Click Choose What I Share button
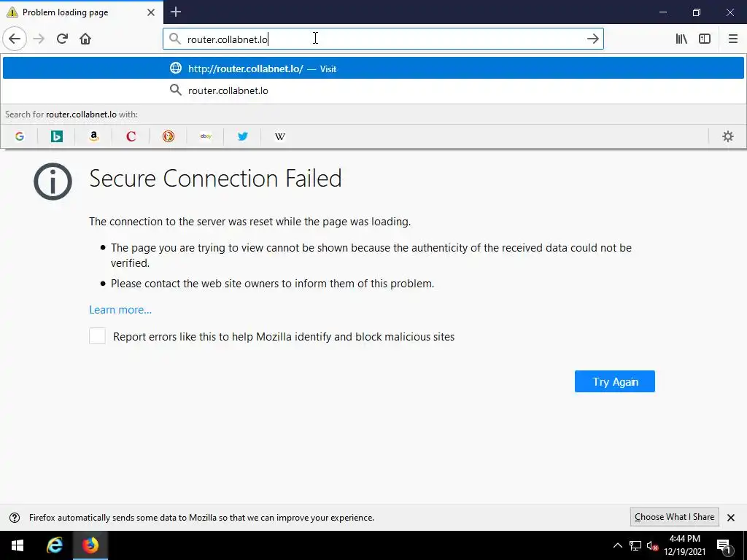747x560 pixels. point(674,517)
